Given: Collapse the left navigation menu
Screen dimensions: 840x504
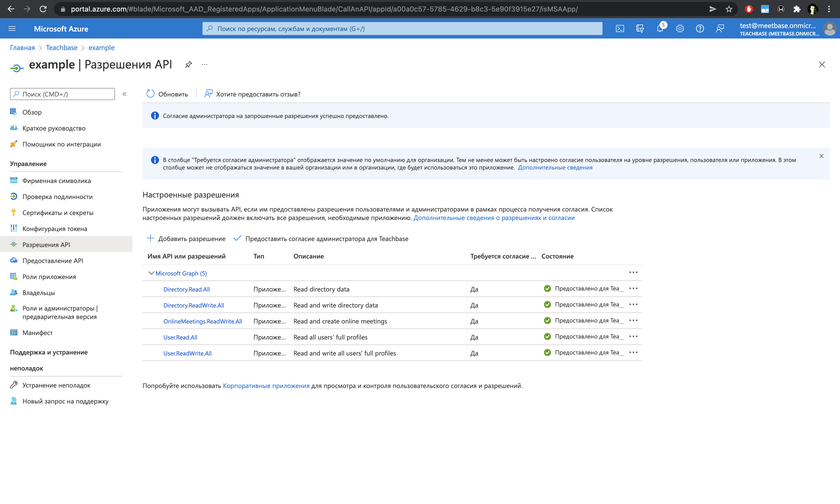Looking at the screenshot, I should tap(124, 94).
